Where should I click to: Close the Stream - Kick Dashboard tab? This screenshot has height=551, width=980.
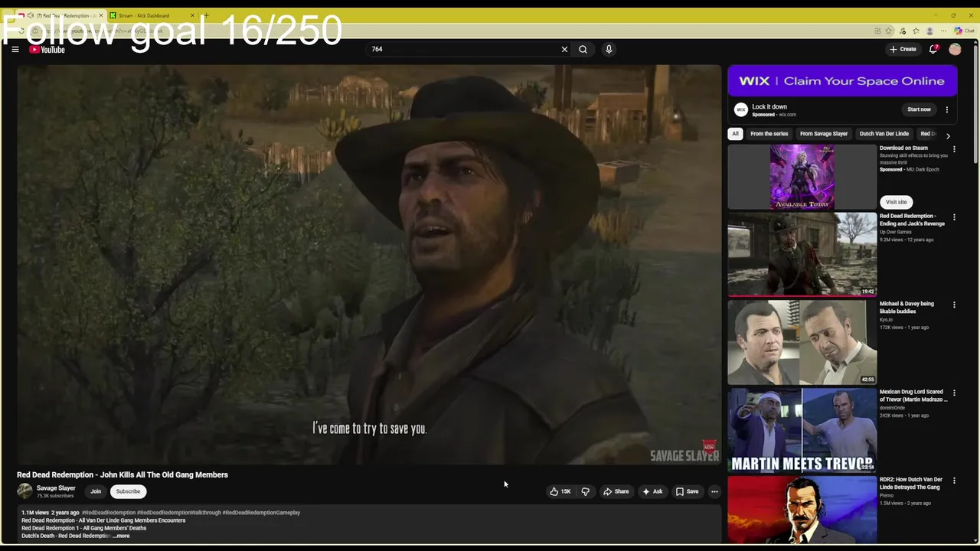tap(192, 15)
